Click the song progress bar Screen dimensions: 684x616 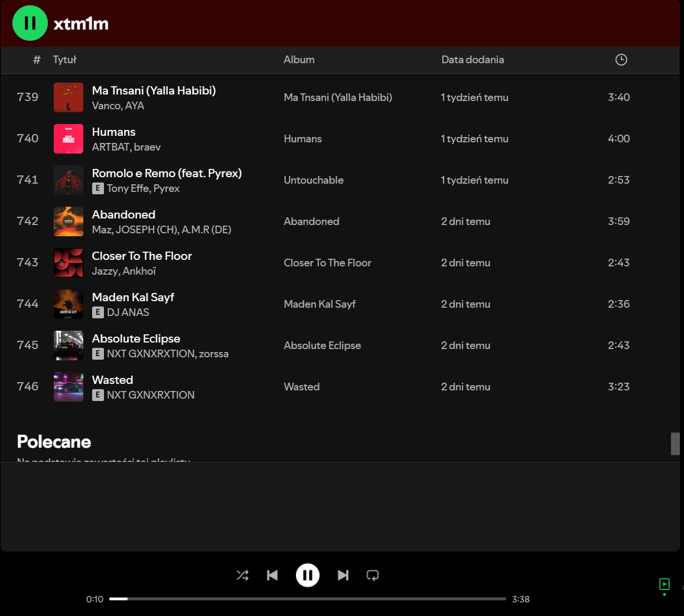[307, 599]
